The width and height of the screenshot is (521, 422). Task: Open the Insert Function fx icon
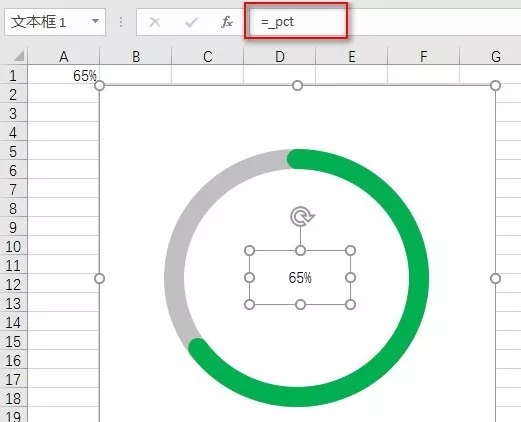click(227, 22)
